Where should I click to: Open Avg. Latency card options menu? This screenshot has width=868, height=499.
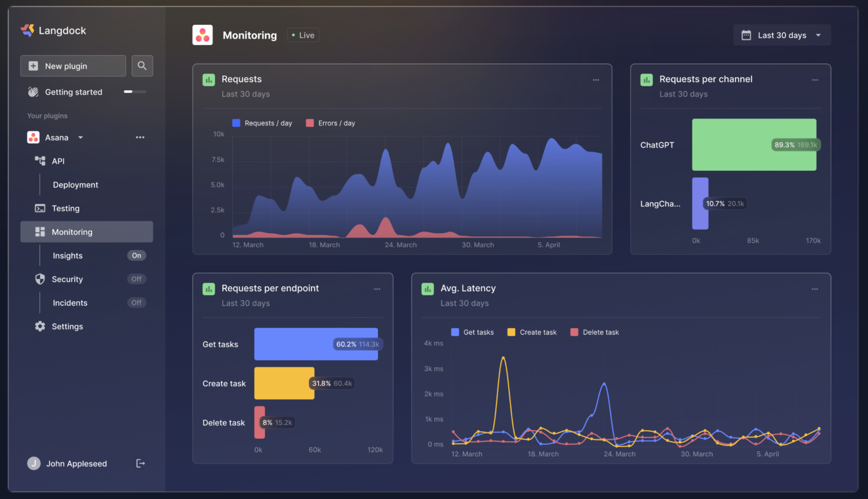[x=815, y=289]
